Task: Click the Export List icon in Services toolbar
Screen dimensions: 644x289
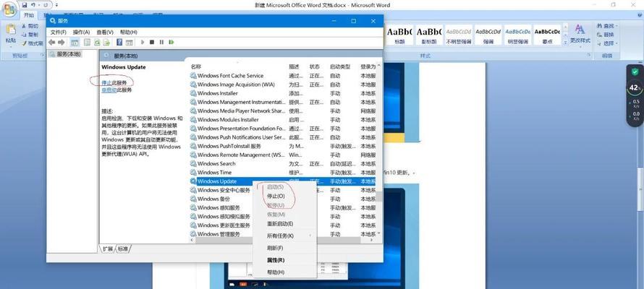Action: coord(107,42)
